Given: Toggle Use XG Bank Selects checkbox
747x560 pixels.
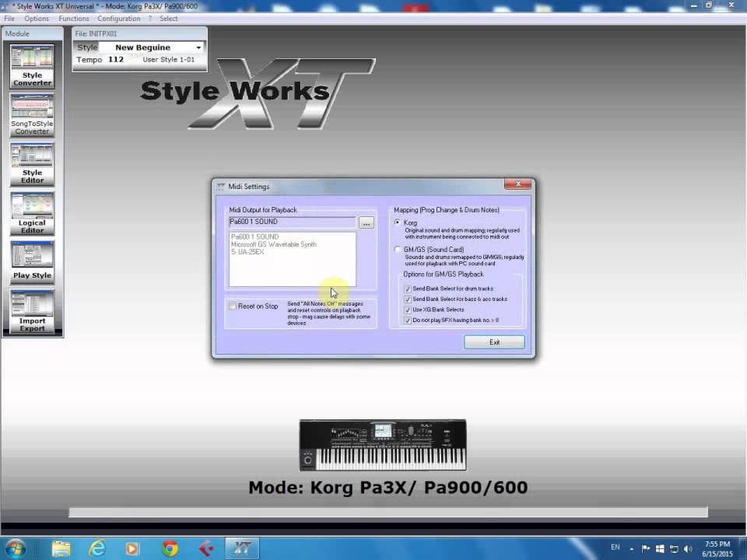Looking at the screenshot, I should pyautogui.click(x=407, y=310).
